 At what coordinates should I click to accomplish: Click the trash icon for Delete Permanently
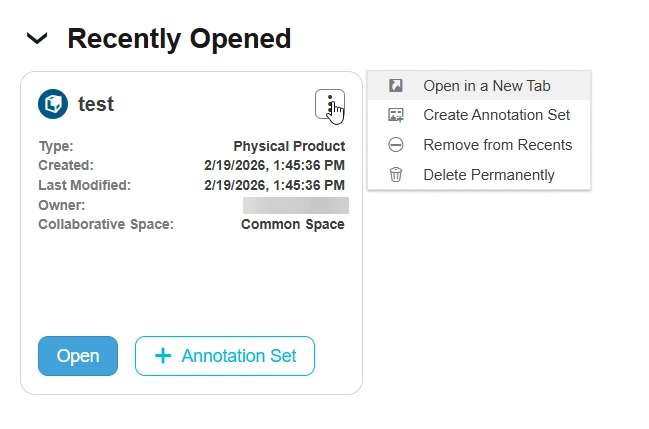[x=396, y=175]
